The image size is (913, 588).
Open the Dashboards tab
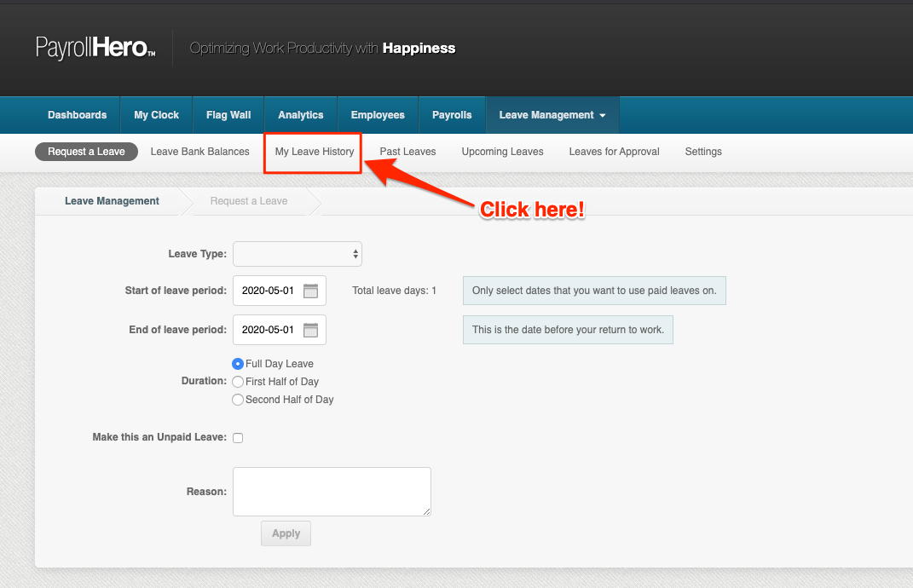coord(77,115)
